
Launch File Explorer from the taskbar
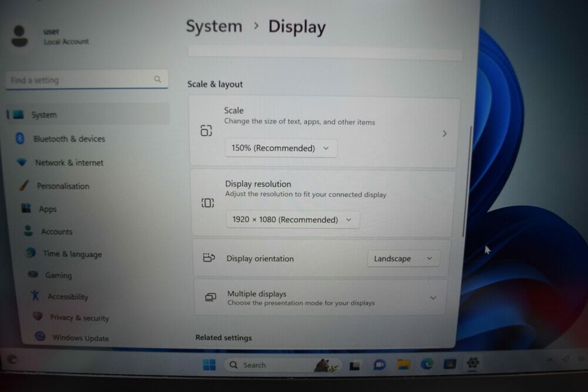[403, 364]
